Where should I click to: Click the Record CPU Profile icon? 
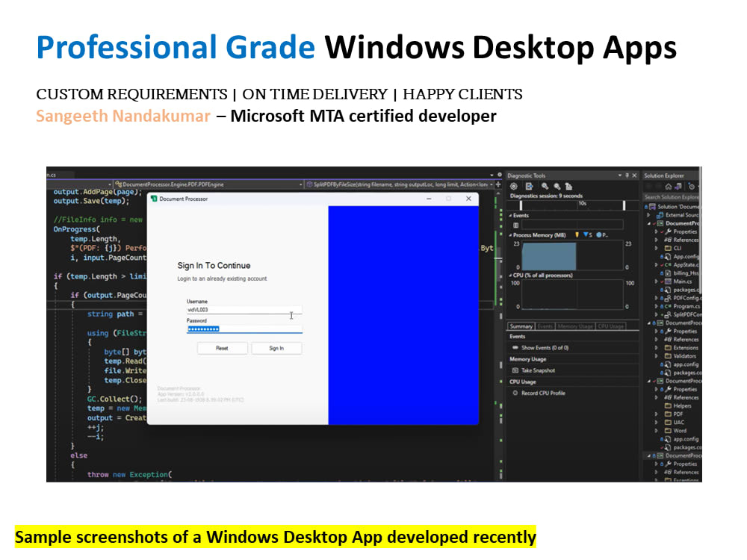pos(515,393)
